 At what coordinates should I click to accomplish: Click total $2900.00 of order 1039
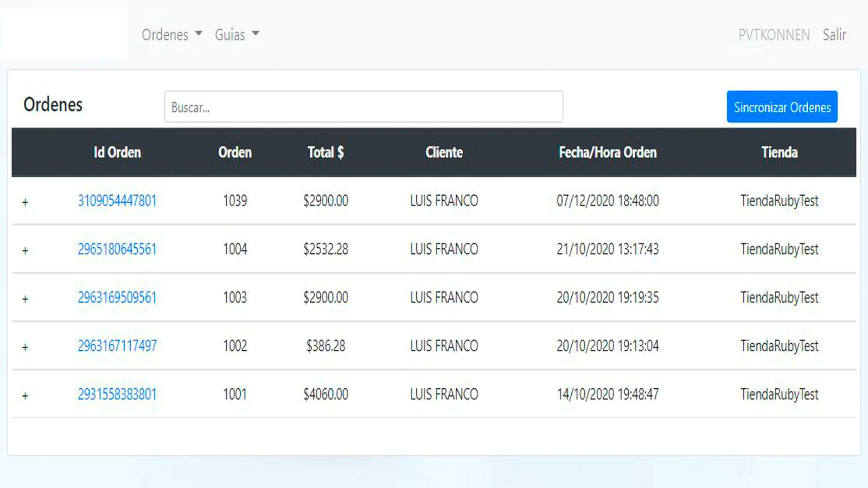click(x=325, y=201)
